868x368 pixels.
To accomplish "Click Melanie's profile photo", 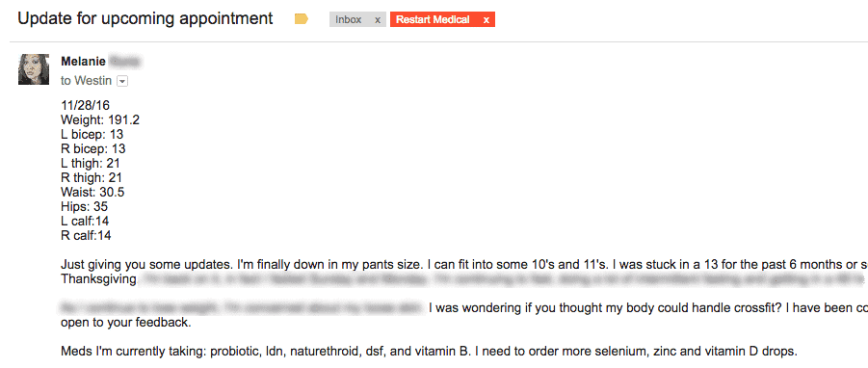I will (x=34, y=69).
